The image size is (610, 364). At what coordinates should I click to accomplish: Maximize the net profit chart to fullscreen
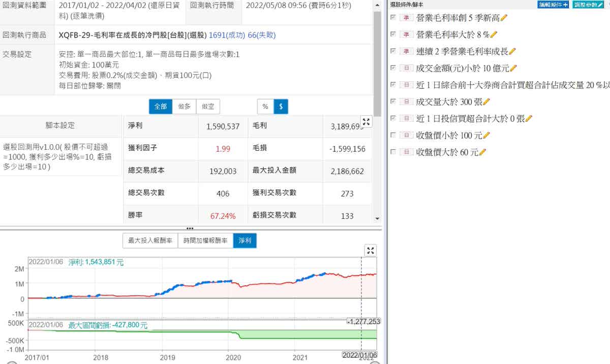coord(371,250)
